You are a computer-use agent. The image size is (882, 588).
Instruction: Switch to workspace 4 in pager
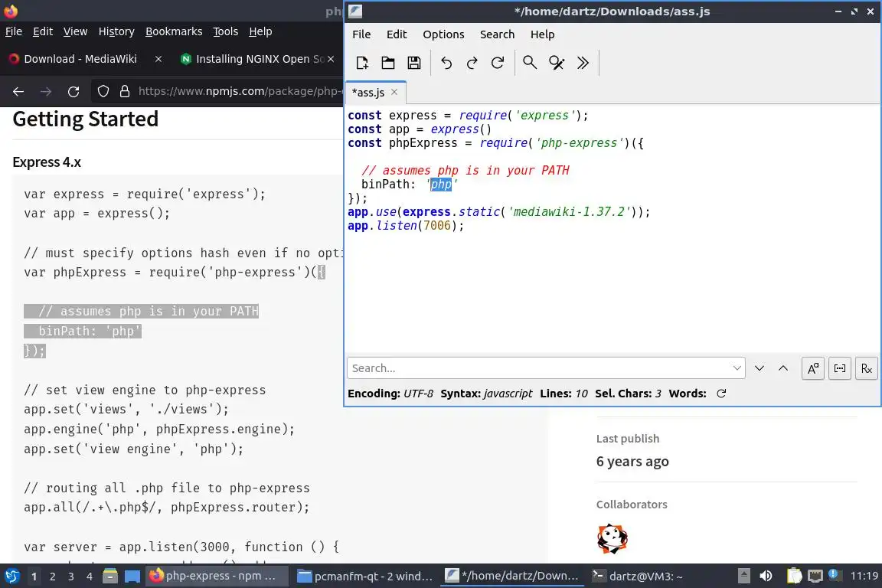(90, 577)
